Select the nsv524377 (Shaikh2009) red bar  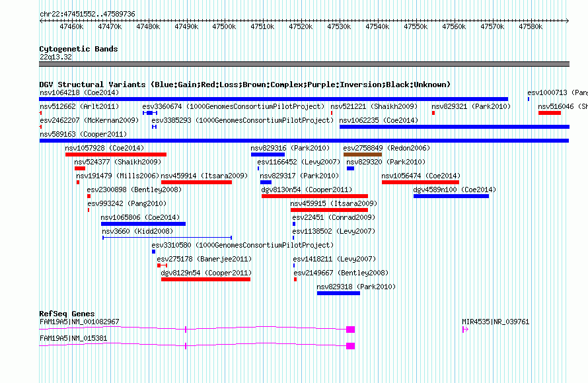click(x=80, y=168)
